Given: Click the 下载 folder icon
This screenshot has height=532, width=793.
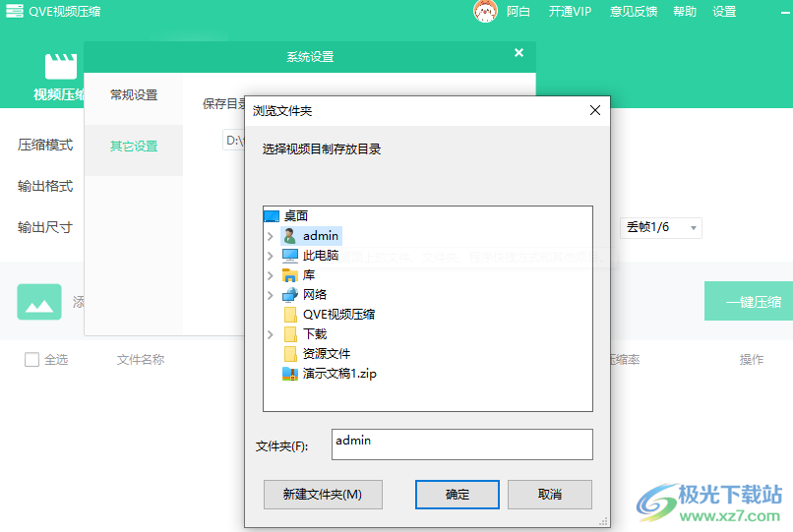Looking at the screenshot, I should coord(290,334).
